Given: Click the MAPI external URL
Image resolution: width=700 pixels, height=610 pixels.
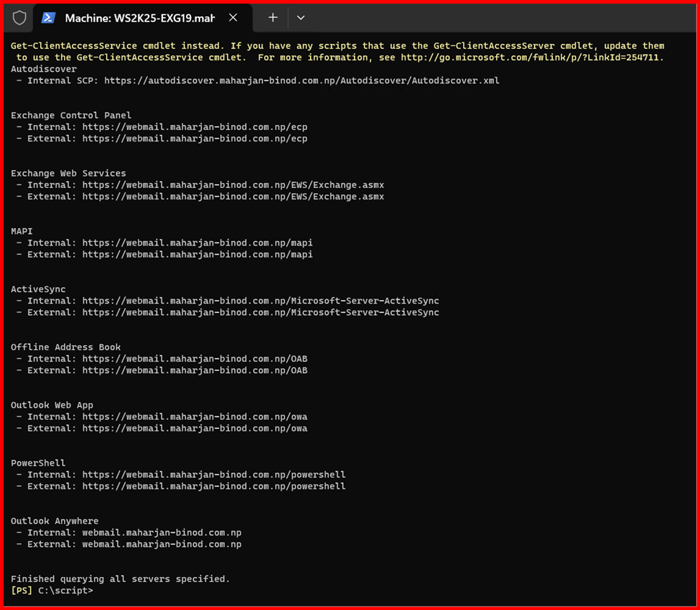Looking at the screenshot, I should [197, 254].
